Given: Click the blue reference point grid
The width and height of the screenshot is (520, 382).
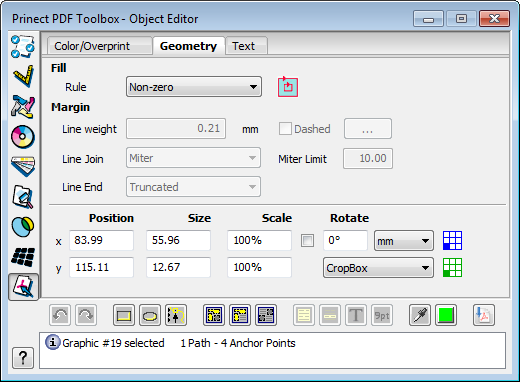Looking at the screenshot, I should point(452,240).
